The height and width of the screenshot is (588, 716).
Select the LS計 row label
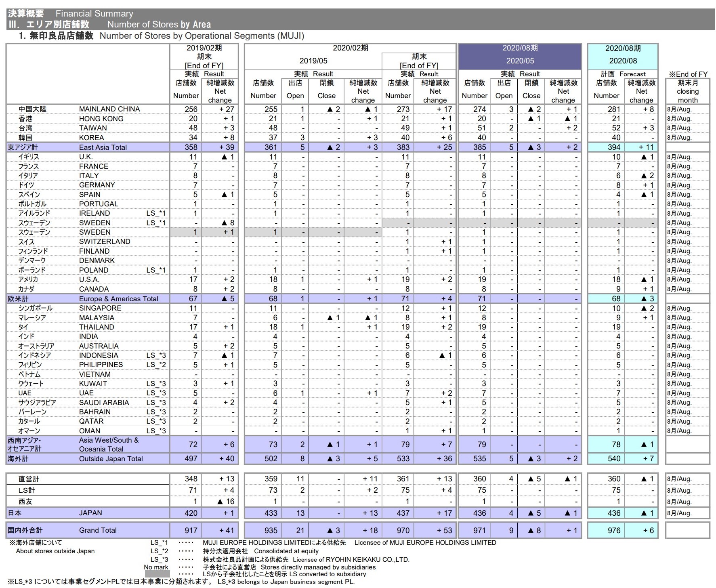(27, 490)
